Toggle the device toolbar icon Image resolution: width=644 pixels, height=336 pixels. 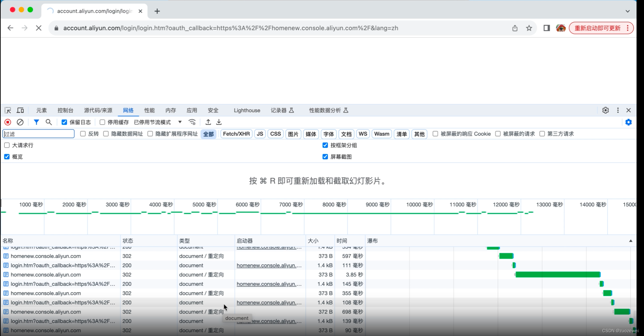[x=20, y=110]
